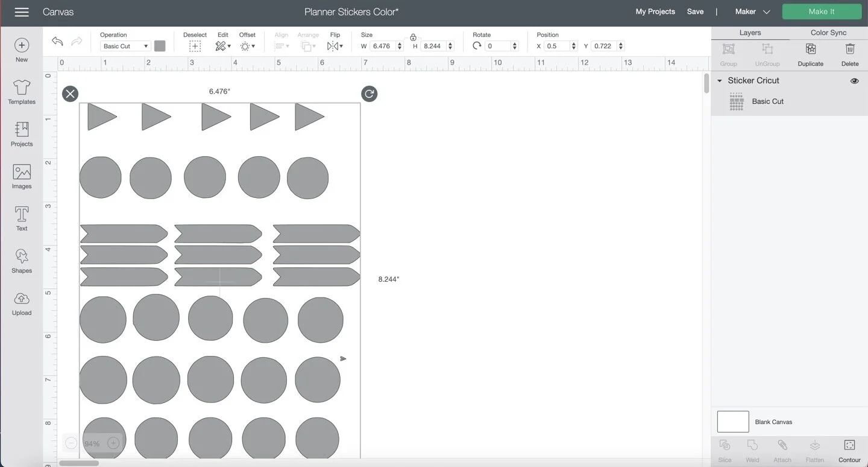This screenshot has height=467, width=868.
Task: Click the height input field
Action: [433, 46]
